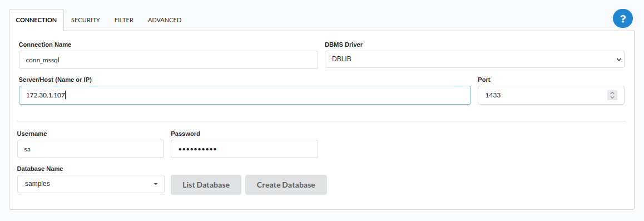Click the Create Database button

[x=286, y=185]
